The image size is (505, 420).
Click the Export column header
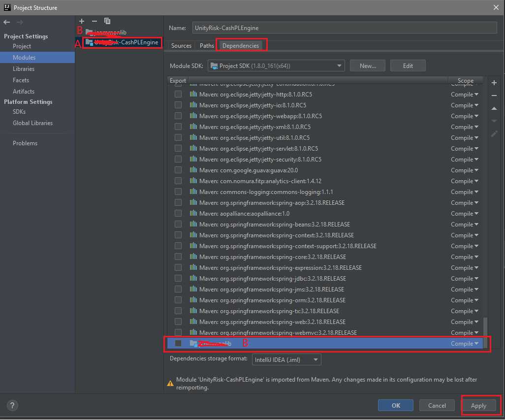click(178, 81)
